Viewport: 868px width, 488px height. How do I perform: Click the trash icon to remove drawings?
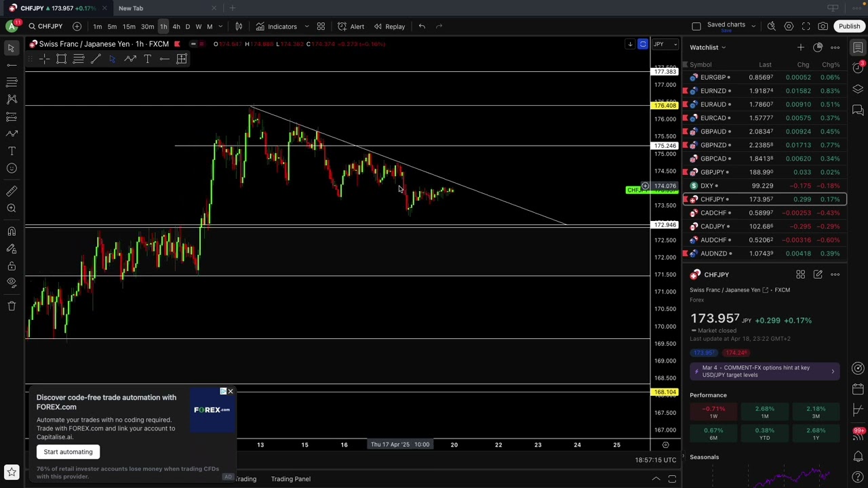pyautogui.click(x=12, y=306)
